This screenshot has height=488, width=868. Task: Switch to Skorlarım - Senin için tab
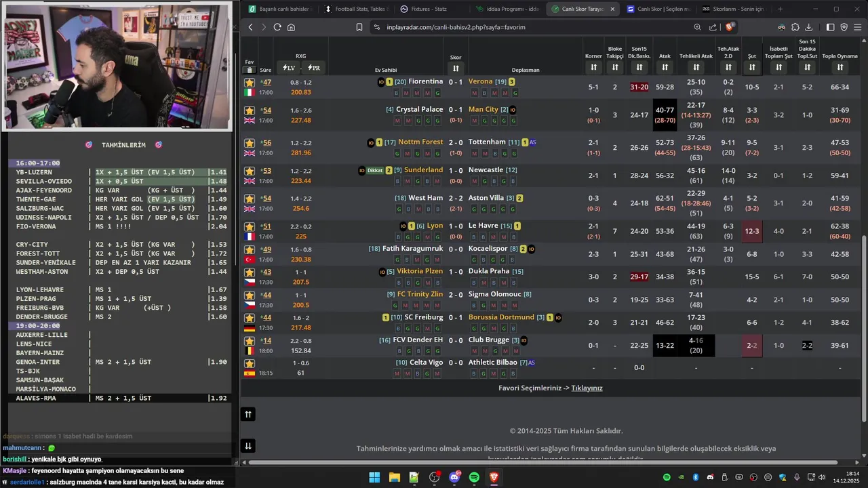[733, 9]
